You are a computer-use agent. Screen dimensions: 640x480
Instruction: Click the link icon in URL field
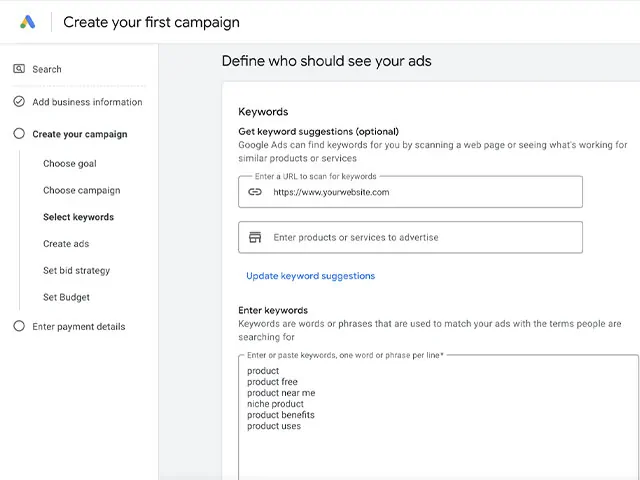click(x=255, y=192)
